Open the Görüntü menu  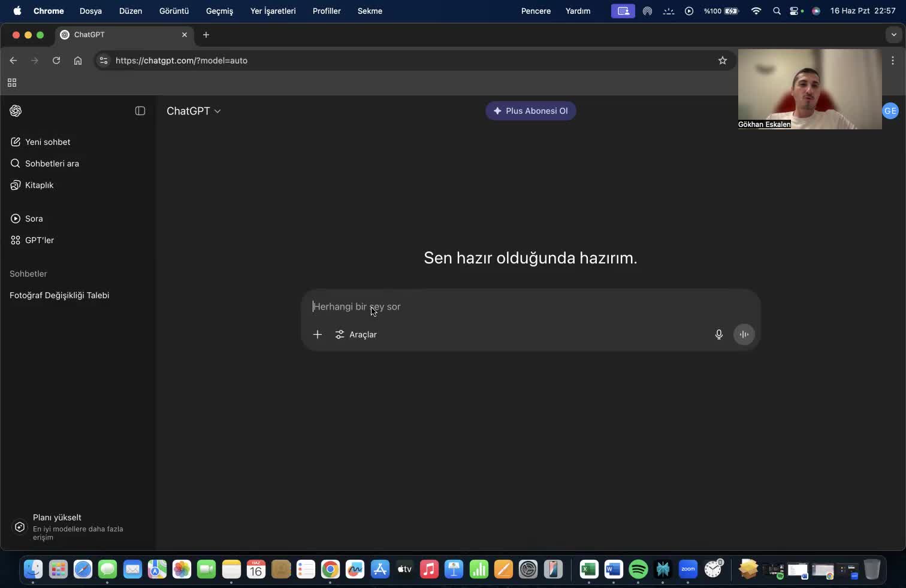pyautogui.click(x=174, y=11)
